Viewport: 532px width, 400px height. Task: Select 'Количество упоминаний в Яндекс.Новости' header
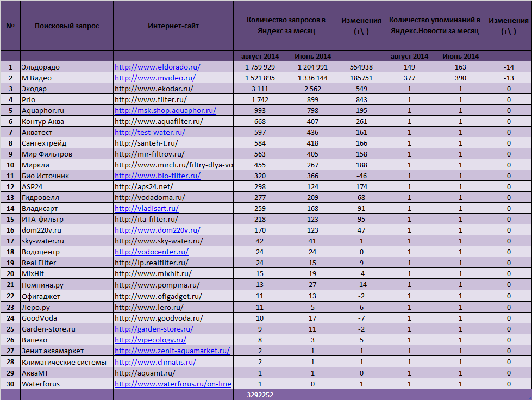[435, 26]
